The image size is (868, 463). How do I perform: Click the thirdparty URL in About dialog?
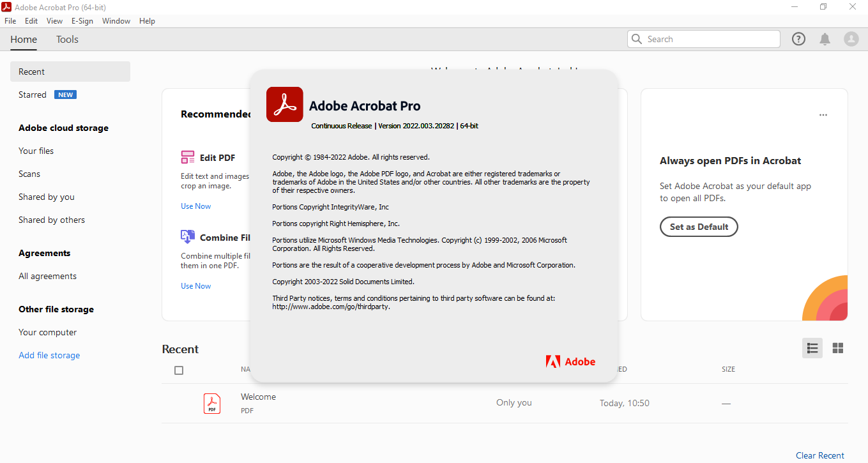click(331, 307)
